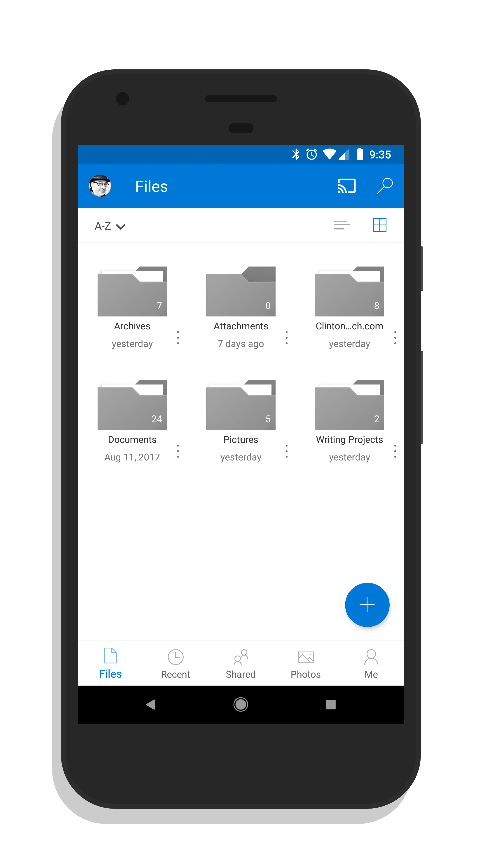Tap the Android home button
Image resolution: width=482 pixels, height=868 pixels.
coord(241,704)
